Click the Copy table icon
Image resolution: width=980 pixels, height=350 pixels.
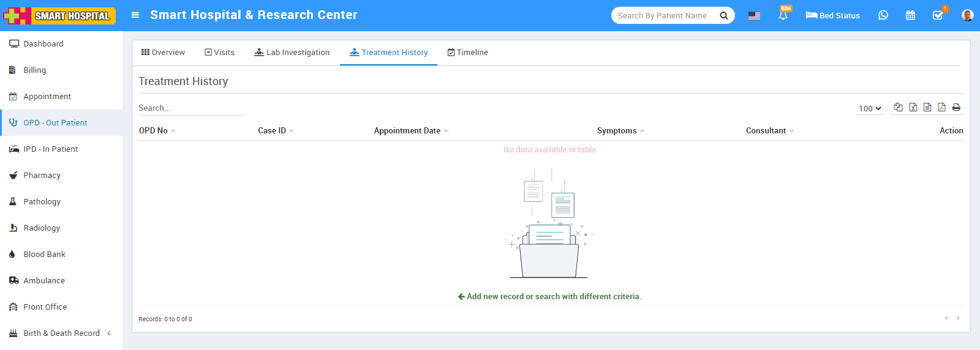[898, 107]
